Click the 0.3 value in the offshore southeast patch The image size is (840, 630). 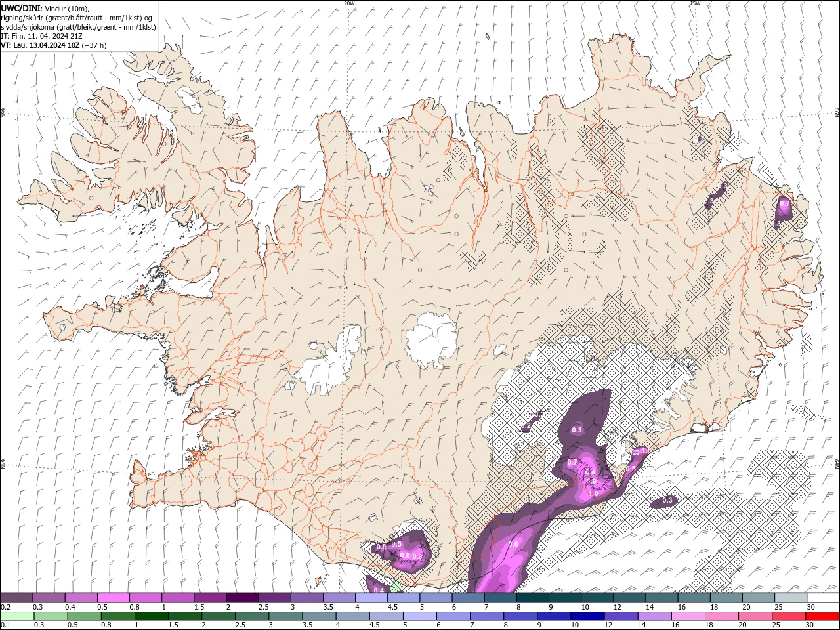[x=667, y=500]
